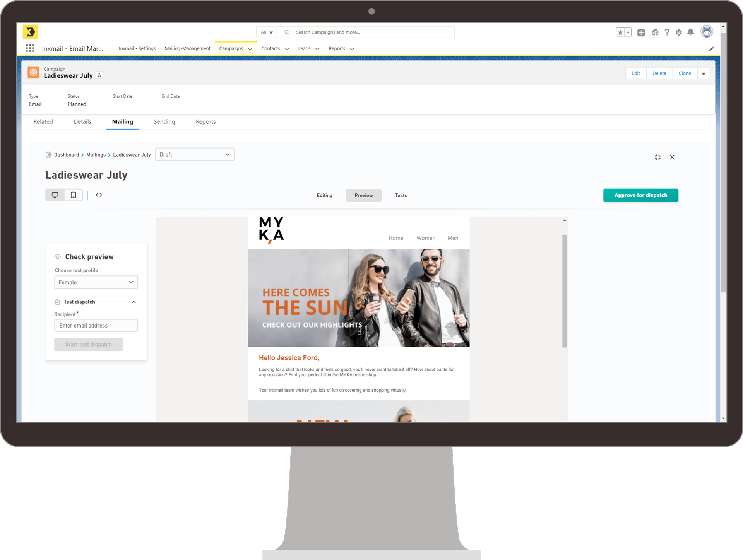This screenshot has height=560, width=743.
Task: Click the HTML code view icon
Action: point(98,195)
